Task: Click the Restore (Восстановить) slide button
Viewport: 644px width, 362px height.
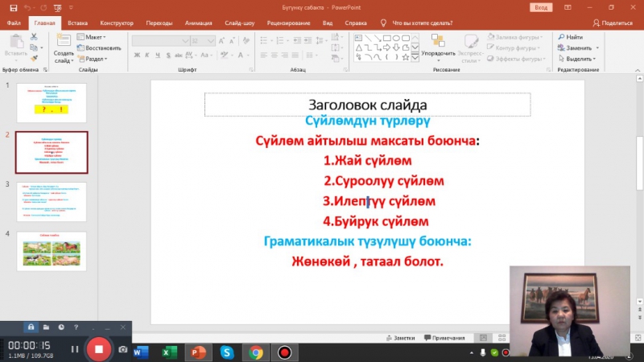Action: tap(101, 47)
